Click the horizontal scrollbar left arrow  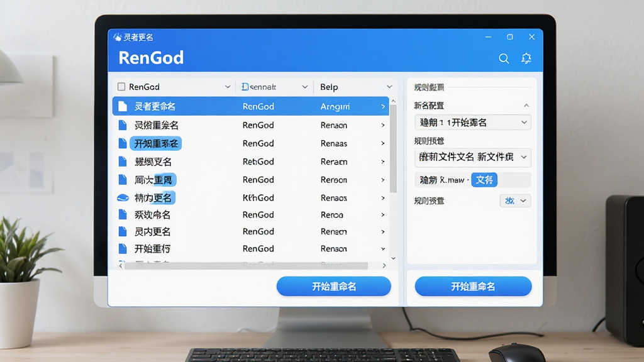(x=120, y=266)
